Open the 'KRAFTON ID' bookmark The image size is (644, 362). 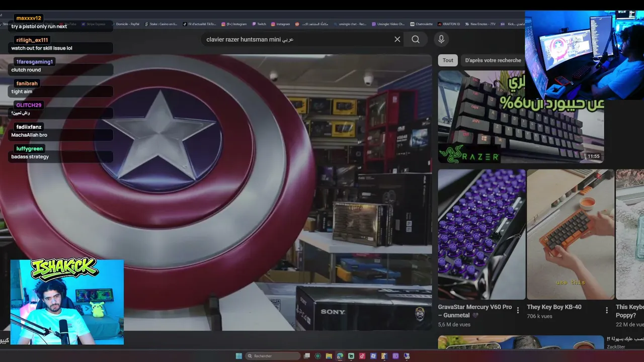tap(448, 24)
